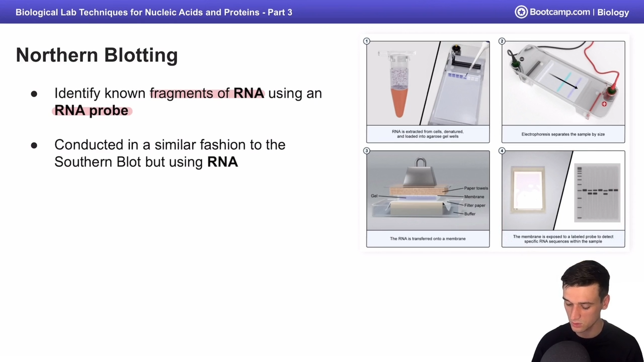644x362 pixels.
Task: Click the highlighted "RNA probe" text
Action: coord(92,111)
